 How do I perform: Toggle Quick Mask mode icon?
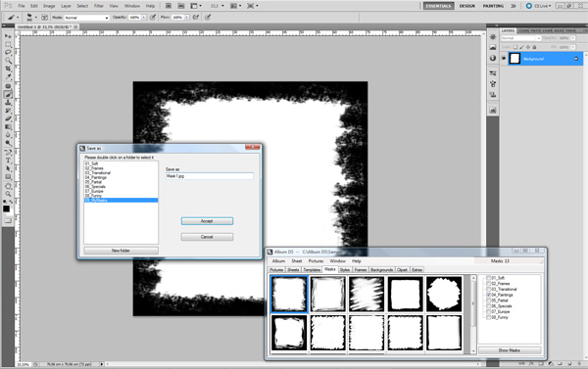(x=8, y=220)
